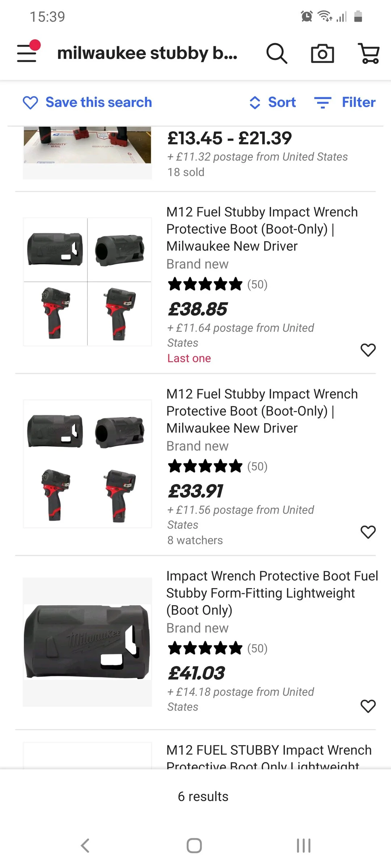The image size is (391, 868).
Task: Open thumbnail of £33.91 boot listing
Action: click(x=87, y=464)
